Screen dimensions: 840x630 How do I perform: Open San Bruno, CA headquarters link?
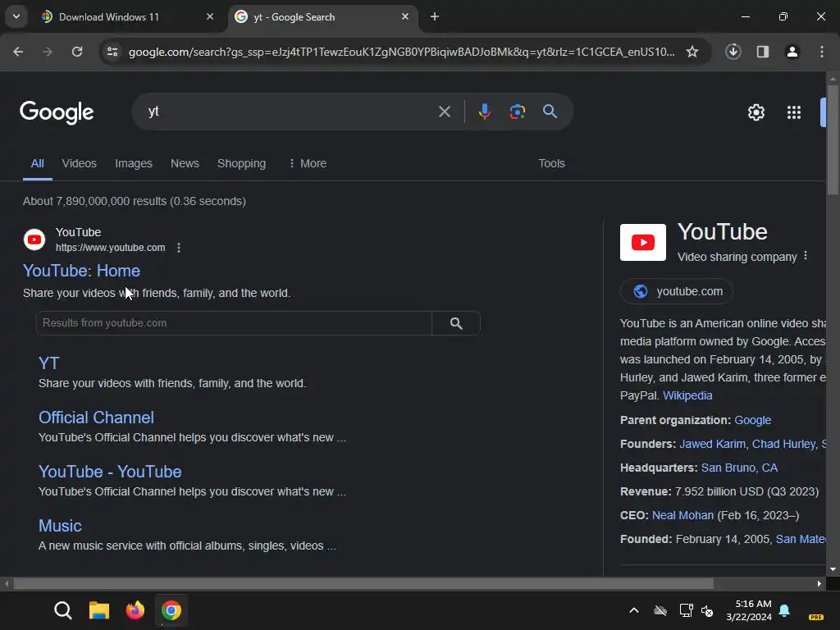[739, 468]
